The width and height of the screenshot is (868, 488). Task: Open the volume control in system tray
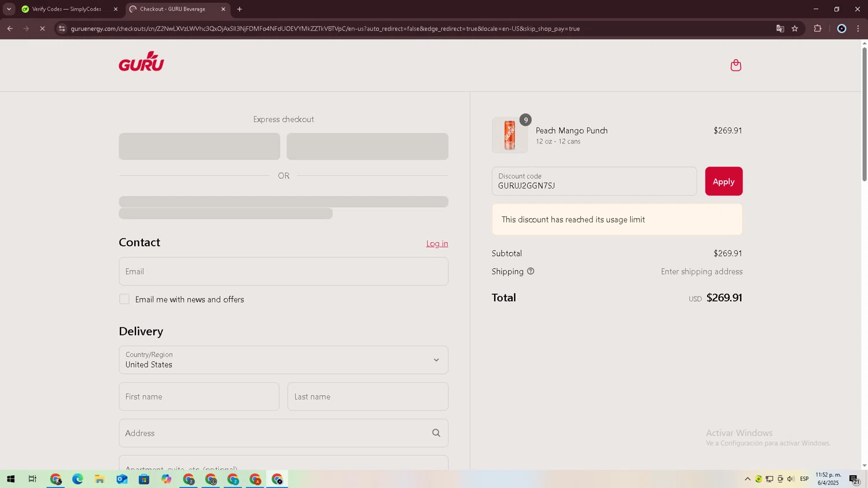(790, 479)
